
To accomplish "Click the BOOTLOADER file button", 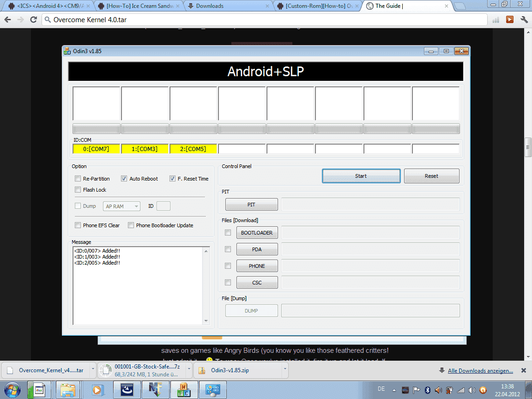I will pyautogui.click(x=257, y=233).
